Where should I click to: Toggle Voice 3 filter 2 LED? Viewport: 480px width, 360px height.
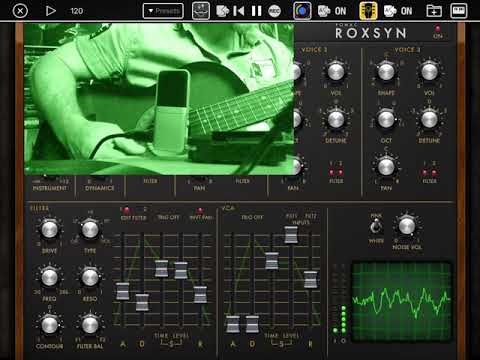434,172
